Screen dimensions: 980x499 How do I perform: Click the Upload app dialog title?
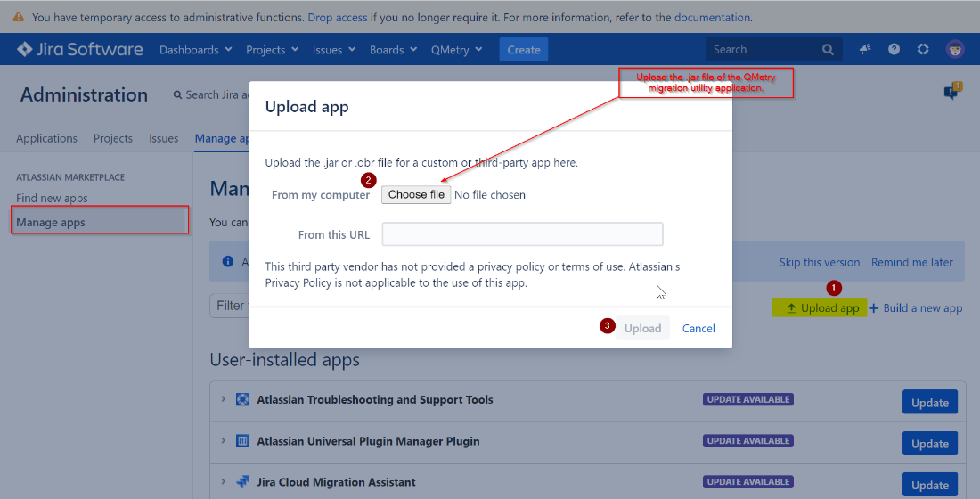(306, 107)
